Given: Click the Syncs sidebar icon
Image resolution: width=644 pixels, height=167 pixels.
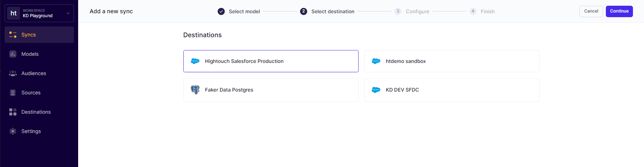Looking at the screenshot, I should (x=13, y=35).
